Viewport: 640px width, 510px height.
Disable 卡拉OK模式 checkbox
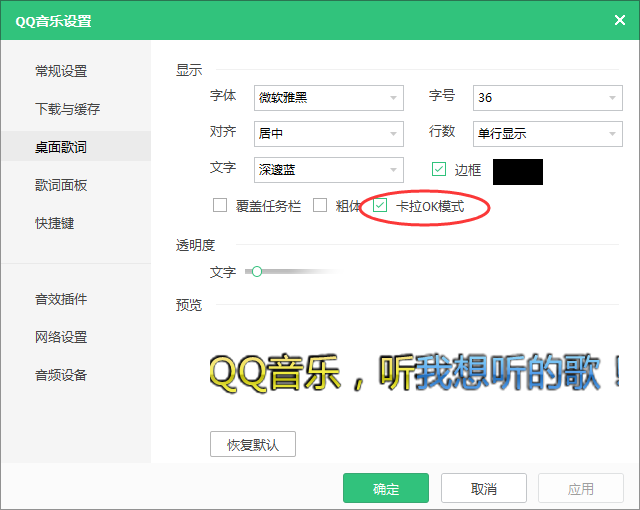380,206
